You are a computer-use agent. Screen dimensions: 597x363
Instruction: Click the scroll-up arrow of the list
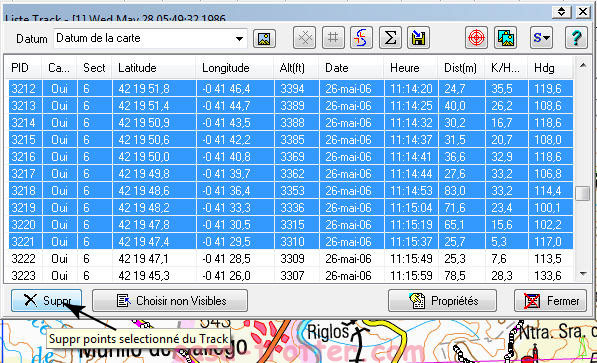583,65
